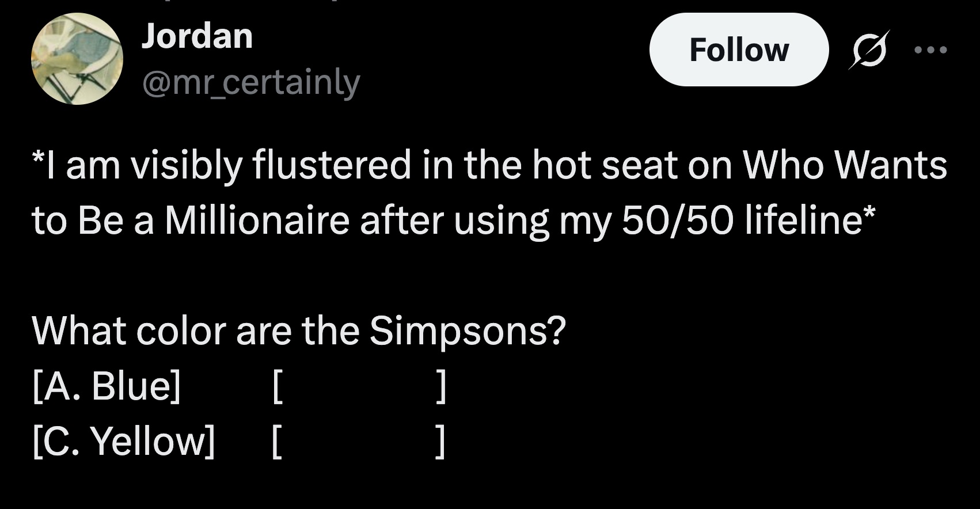Open Jordan's profile by clicking the name
The image size is (980, 509).
tap(197, 36)
